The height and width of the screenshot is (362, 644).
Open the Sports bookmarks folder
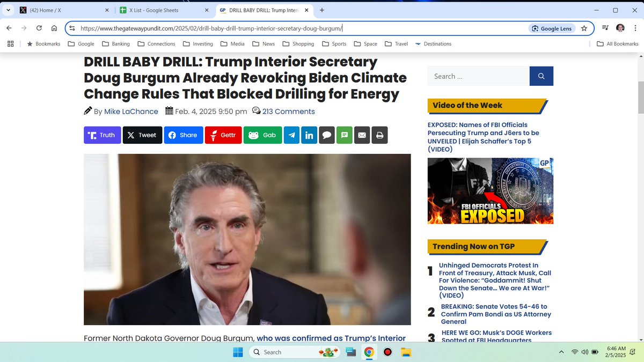(334, 44)
